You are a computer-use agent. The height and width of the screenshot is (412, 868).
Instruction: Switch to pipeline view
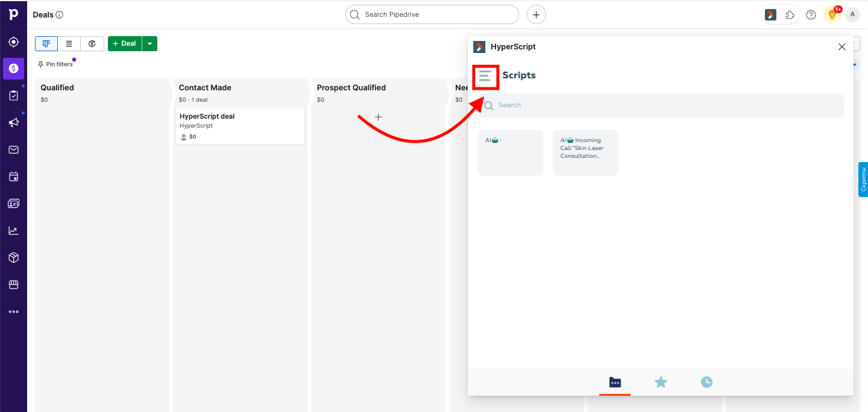pos(46,43)
